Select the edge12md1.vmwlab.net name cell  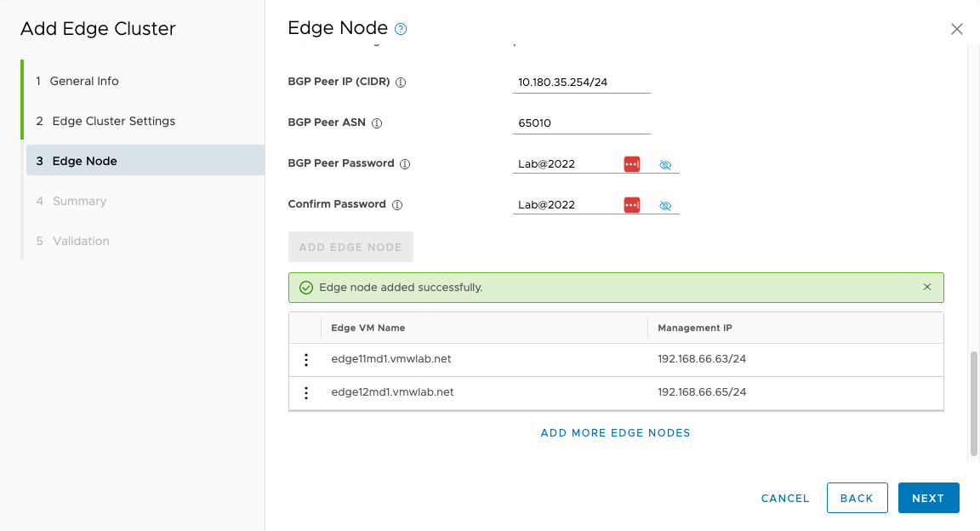pyautogui.click(x=484, y=393)
